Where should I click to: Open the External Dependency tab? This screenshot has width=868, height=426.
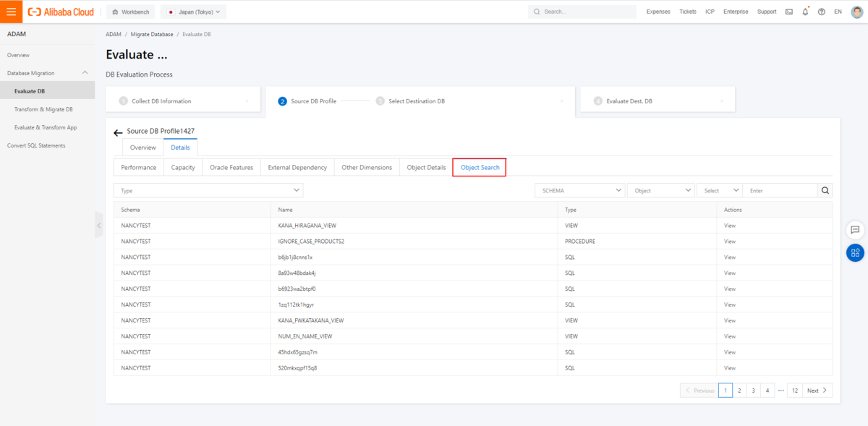coord(297,167)
